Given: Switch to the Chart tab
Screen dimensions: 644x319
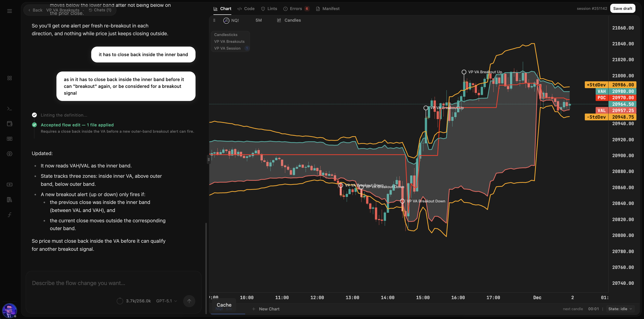Looking at the screenshot, I should [222, 9].
